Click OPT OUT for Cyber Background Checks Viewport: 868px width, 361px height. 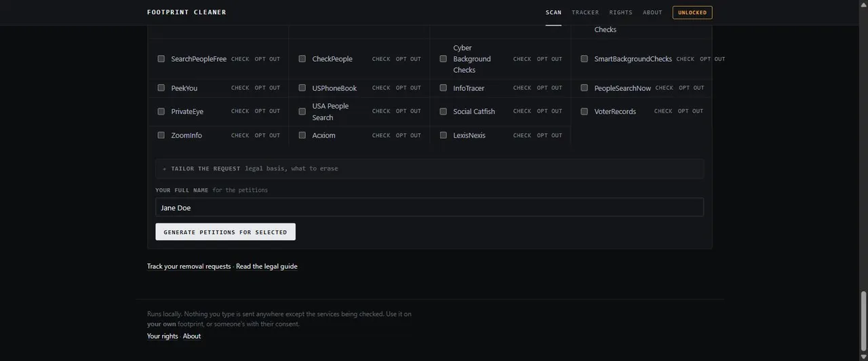click(x=549, y=59)
